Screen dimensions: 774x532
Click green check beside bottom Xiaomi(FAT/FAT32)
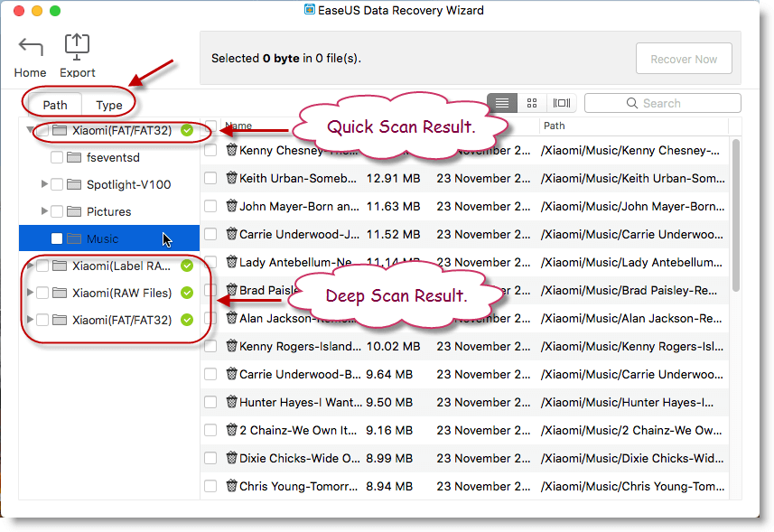187,320
